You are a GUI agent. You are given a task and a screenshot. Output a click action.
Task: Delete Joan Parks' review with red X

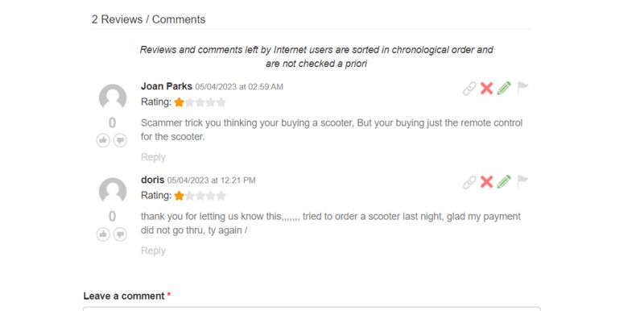487,89
